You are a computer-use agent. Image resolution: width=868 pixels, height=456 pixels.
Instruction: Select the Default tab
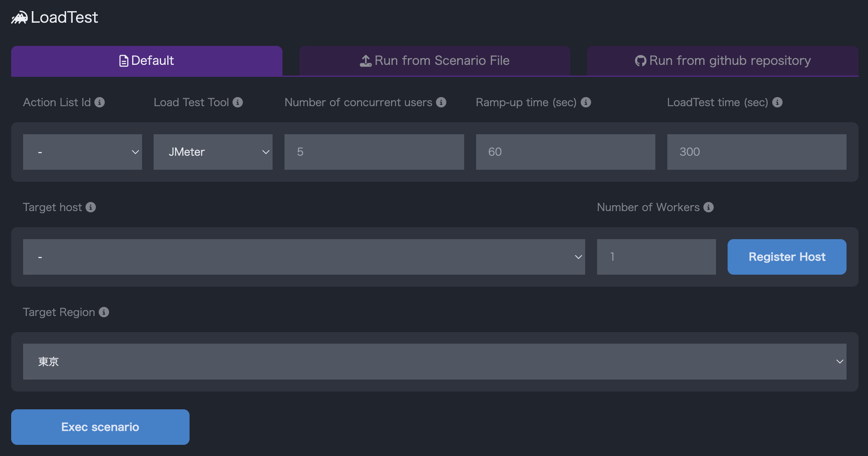(147, 61)
